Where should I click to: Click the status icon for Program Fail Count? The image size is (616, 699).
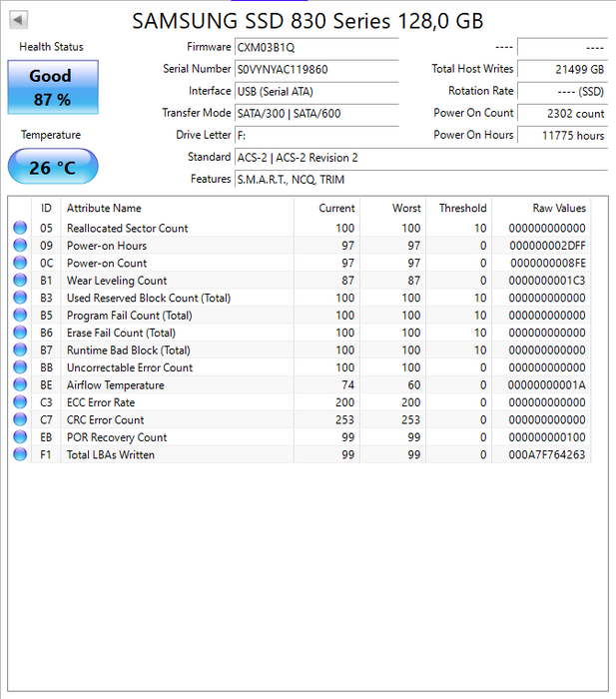[20, 316]
